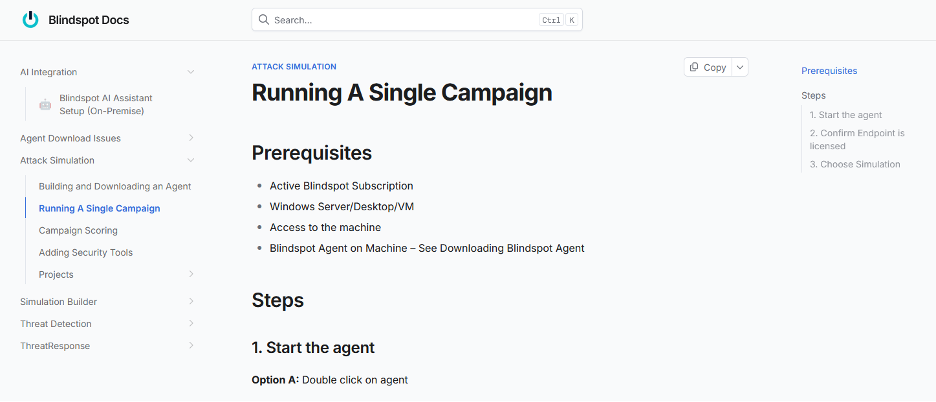The image size is (936, 402).
Task: Expand the Threat Detection section
Action: pos(191,324)
